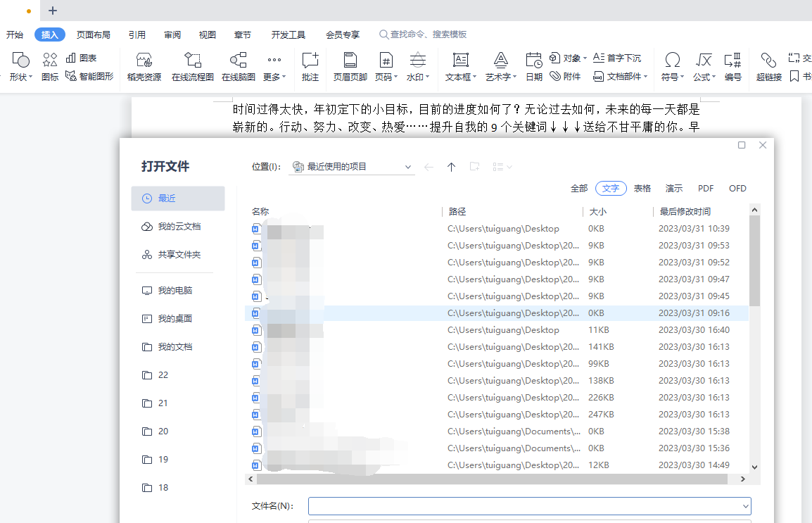Screen dimensions: 812x523
Task: Click the vertical scrollbar down arrow
Action: [754, 467]
